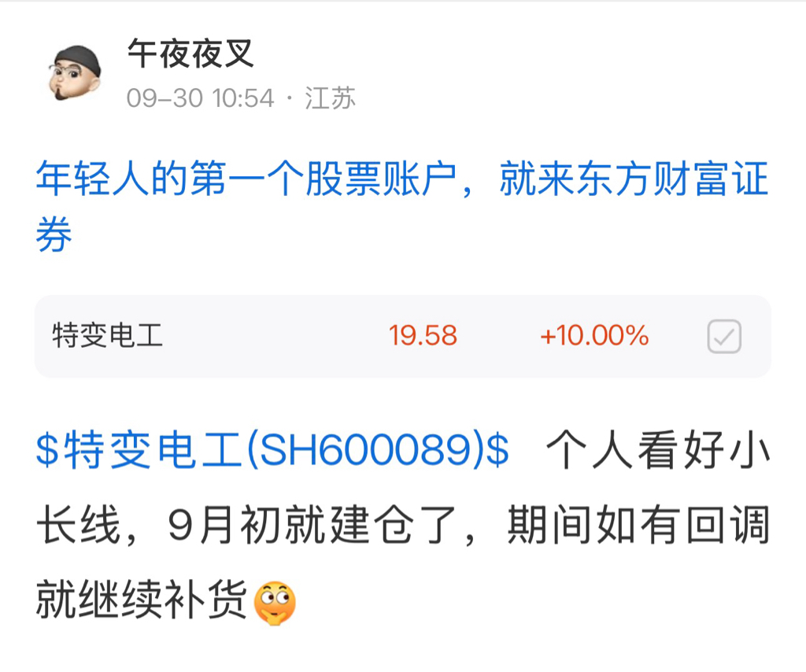Tap the thinking face emoji
Screen dimensions: 806x672
(x=275, y=604)
